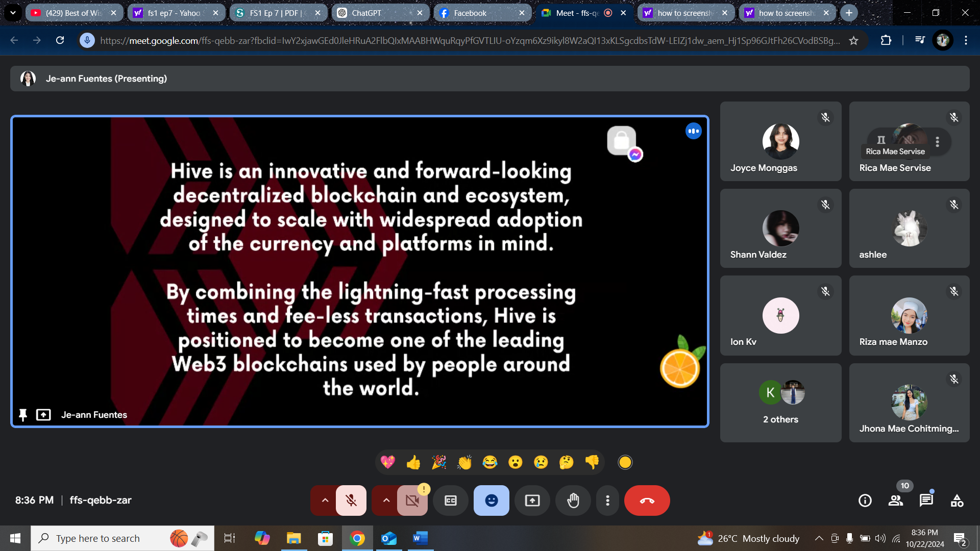Open Windows Start menu
The height and width of the screenshot is (551, 980).
pos(15,538)
